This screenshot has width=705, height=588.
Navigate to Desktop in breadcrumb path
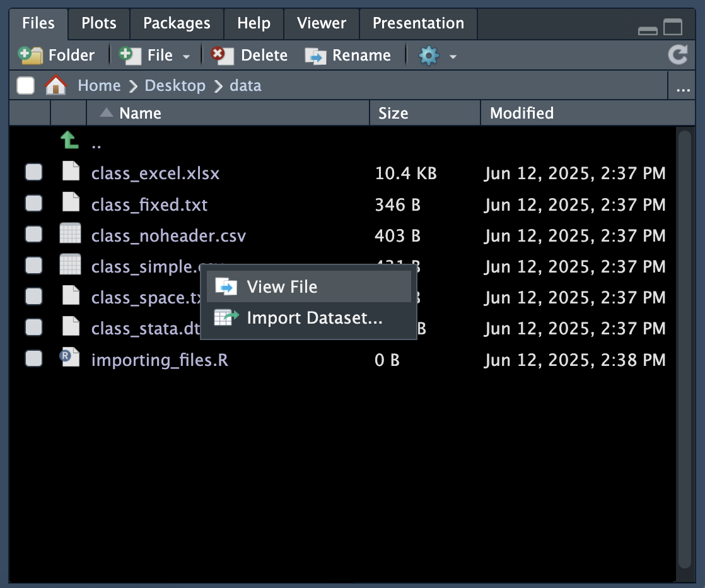(x=175, y=86)
